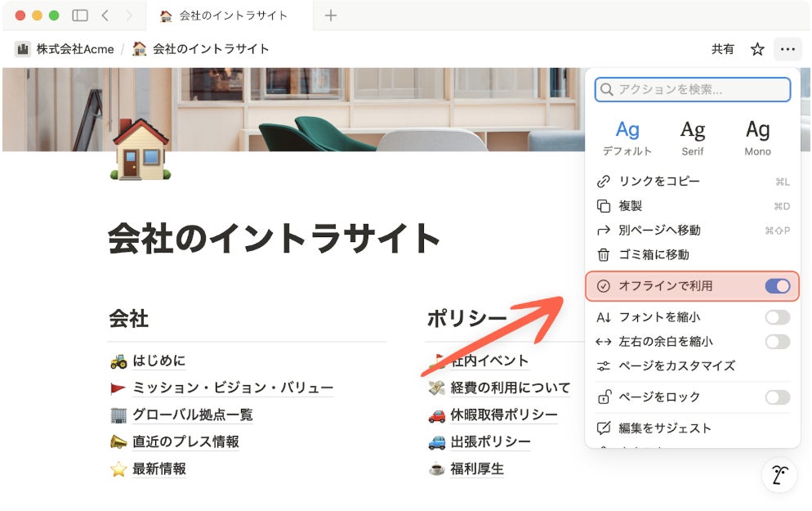812x511 pixels.
Task: Click the trash icon beside ゴミ箱に移動
Action: tap(604, 254)
